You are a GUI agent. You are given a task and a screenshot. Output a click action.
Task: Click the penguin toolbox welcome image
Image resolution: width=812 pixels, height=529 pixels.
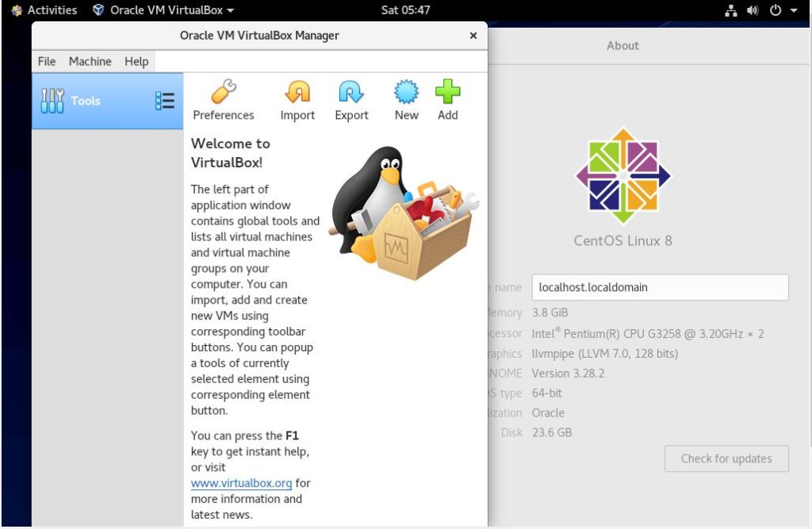point(403,213)
